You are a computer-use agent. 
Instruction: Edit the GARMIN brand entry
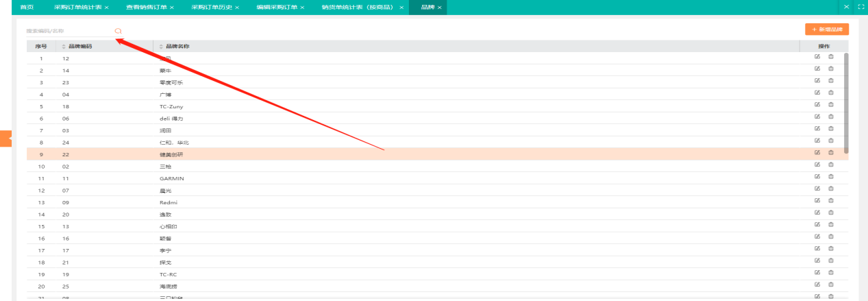click(817, 177)
